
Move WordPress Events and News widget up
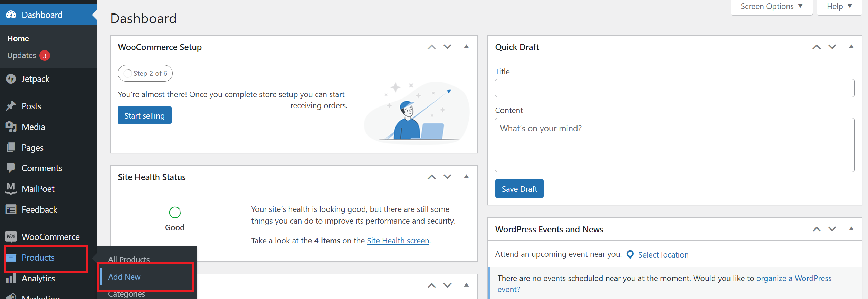[x=817, y=229]
